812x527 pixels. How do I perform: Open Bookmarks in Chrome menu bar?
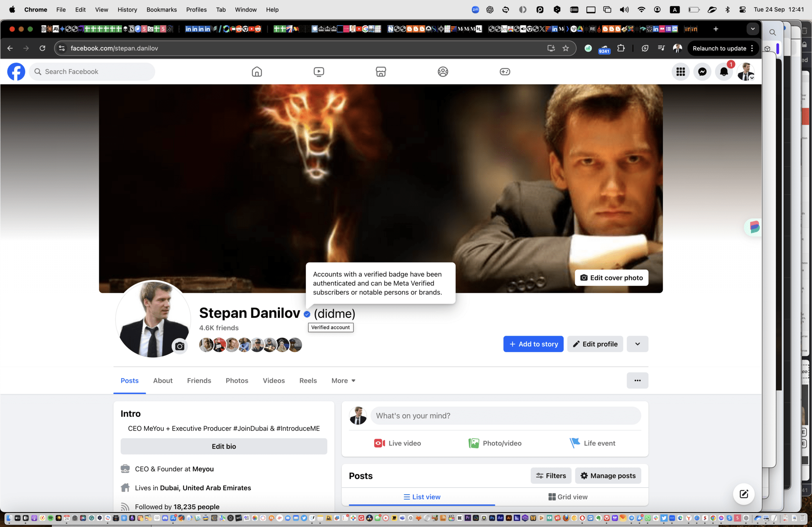pos(161,9)
